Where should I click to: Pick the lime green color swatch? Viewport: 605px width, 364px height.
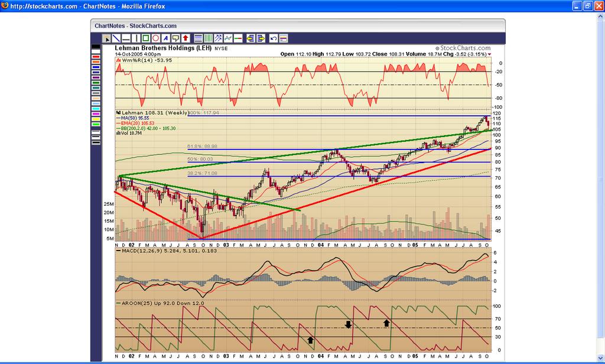coord(96,124)
